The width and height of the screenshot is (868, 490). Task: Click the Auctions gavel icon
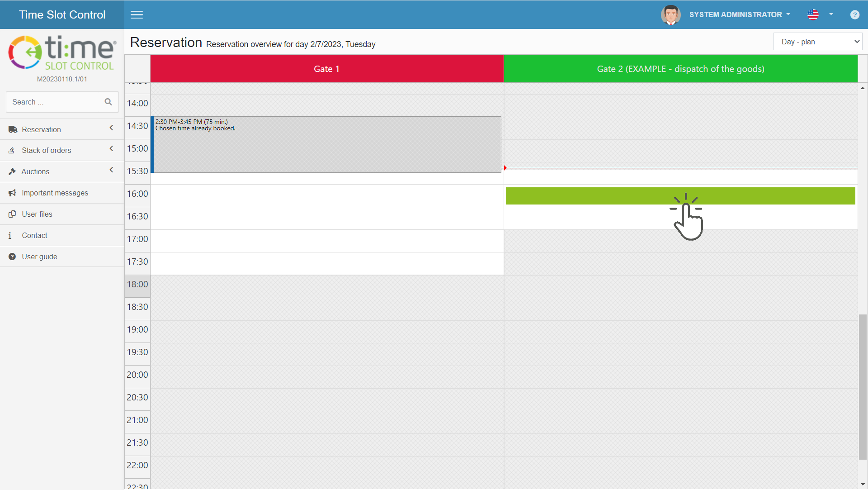(12, 171)
